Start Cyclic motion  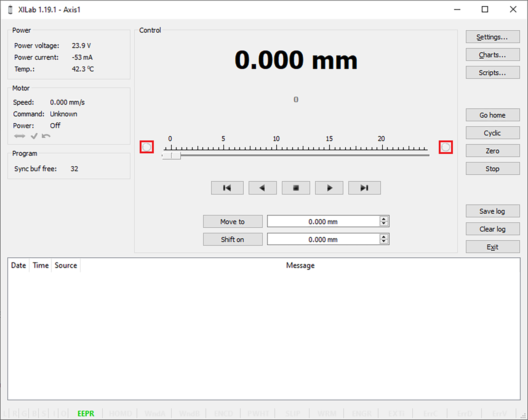492,133
